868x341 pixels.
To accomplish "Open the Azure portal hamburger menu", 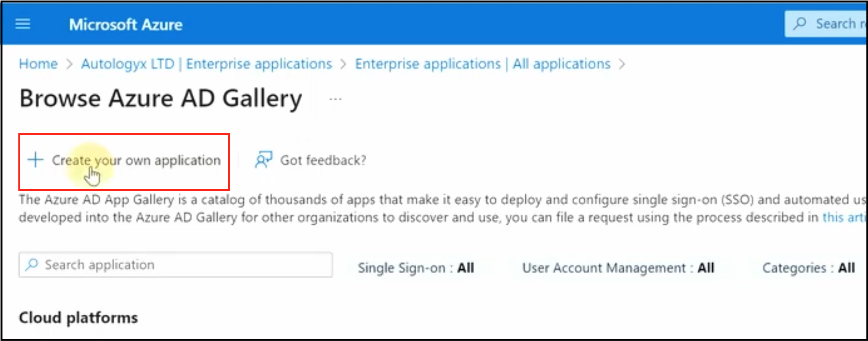I will tap(23, 24).
